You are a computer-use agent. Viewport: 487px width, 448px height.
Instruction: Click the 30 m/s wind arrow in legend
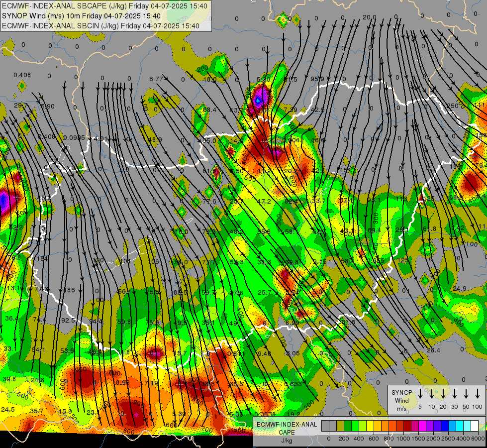(x=454, y=393)
